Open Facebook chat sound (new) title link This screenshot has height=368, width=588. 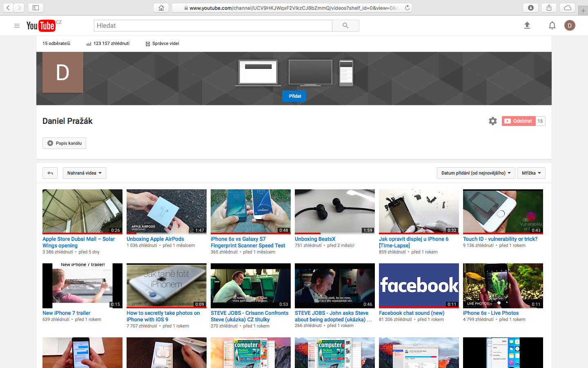[x=412, y=313]
